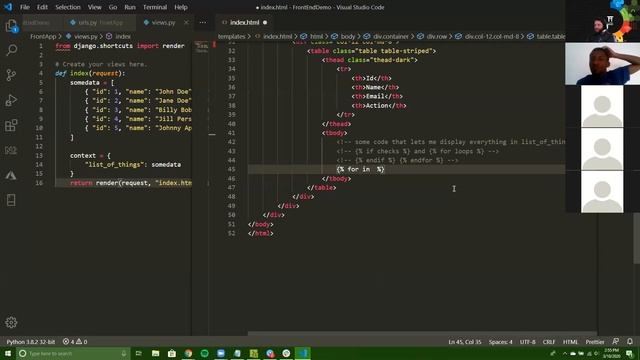Click the 'list_of_things' line in views.py
Viewport: 640px width, 360px height.
click(x=133, y=165)
